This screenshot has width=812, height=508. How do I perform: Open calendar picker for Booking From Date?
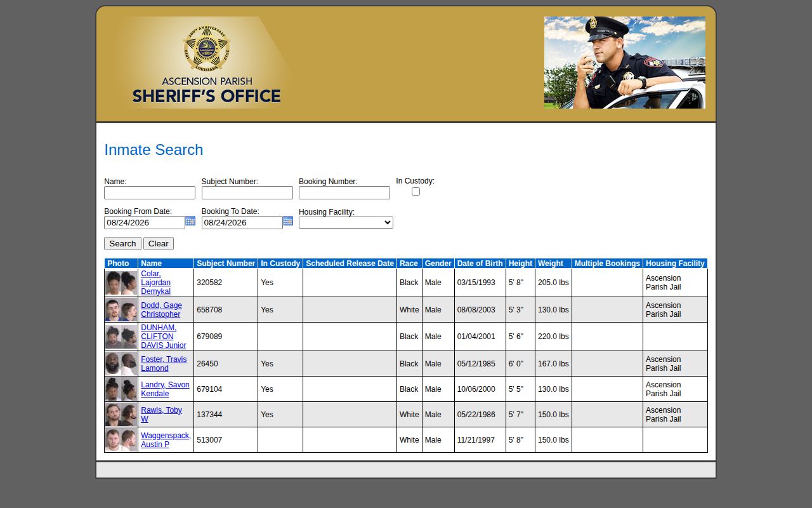190,221
